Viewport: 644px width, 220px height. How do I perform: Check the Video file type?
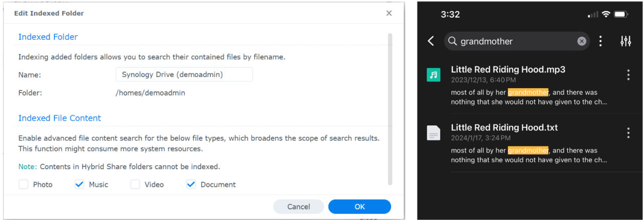(135, 185)
